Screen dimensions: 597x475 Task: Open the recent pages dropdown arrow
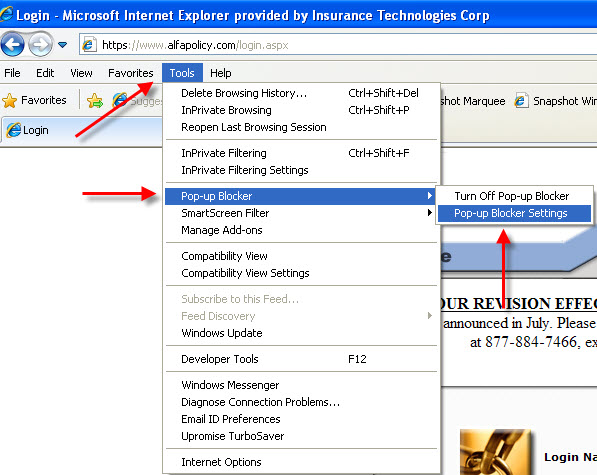click(x=62, y=45)
